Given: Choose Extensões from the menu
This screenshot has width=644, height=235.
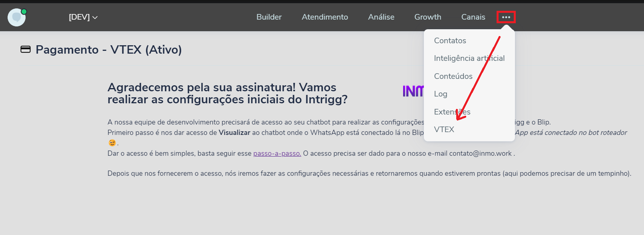Looking at the screenshot, I should coord(452,112).
